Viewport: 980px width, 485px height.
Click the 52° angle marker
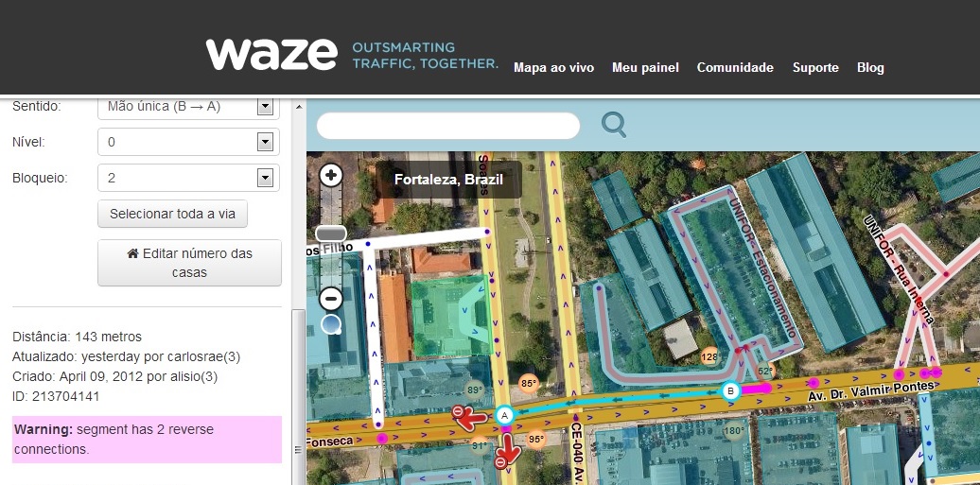[765, 371]
